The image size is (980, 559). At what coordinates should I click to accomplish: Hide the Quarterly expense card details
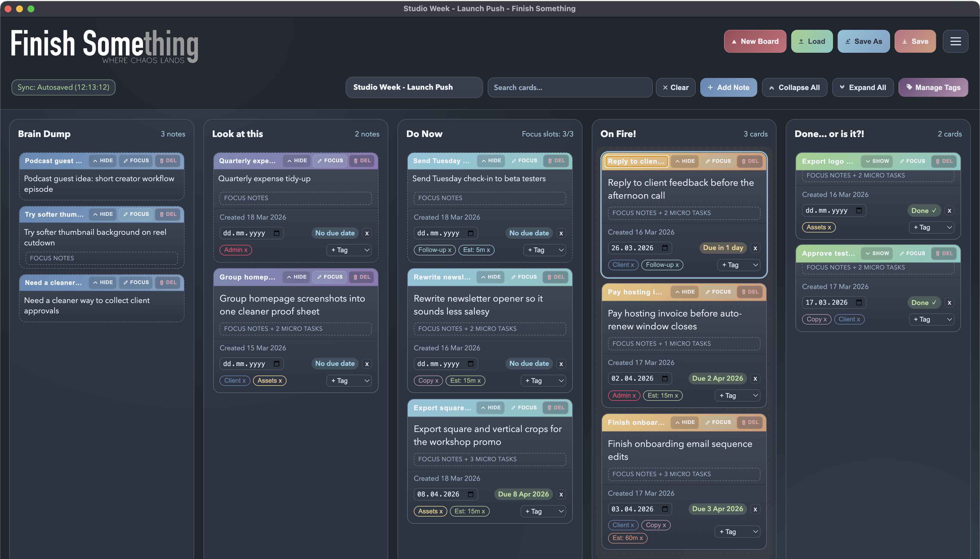point(297,161)
